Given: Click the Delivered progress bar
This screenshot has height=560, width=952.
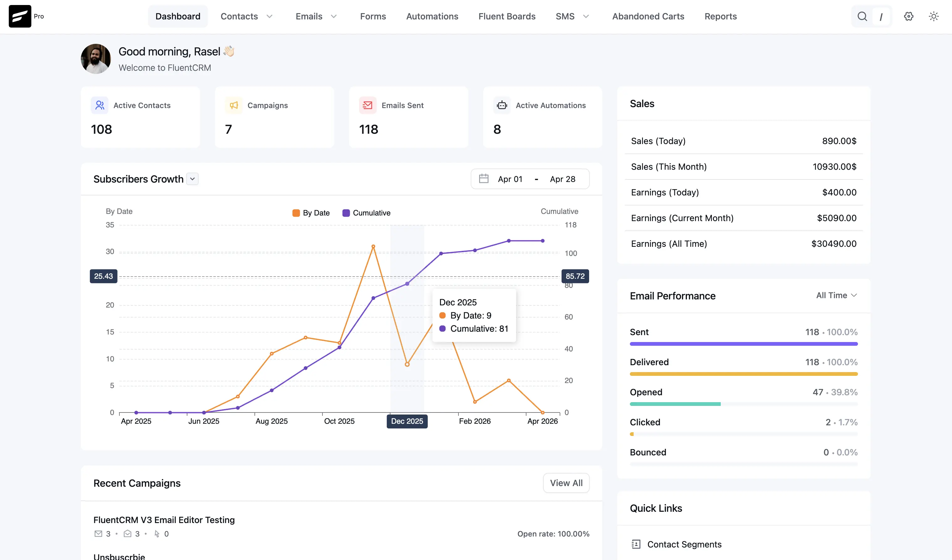Looking at the screenshot, I should coord(744,374).
